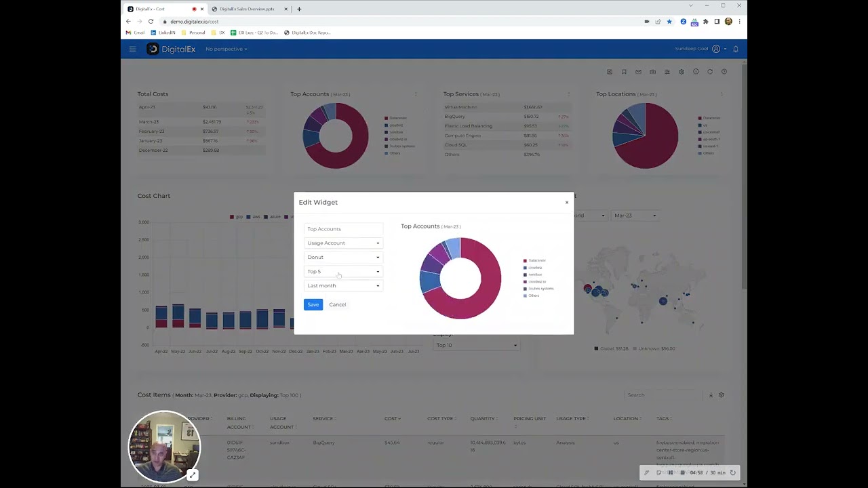Expand the presenter webcam bubble

193,475
